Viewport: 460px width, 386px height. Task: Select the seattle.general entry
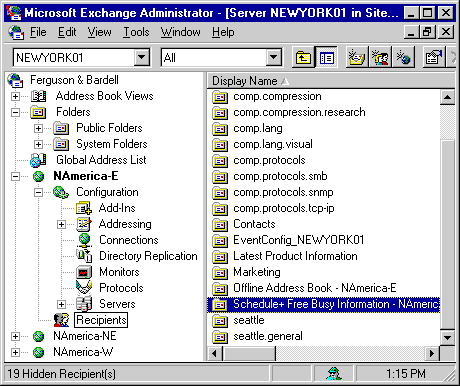[268, 336]
